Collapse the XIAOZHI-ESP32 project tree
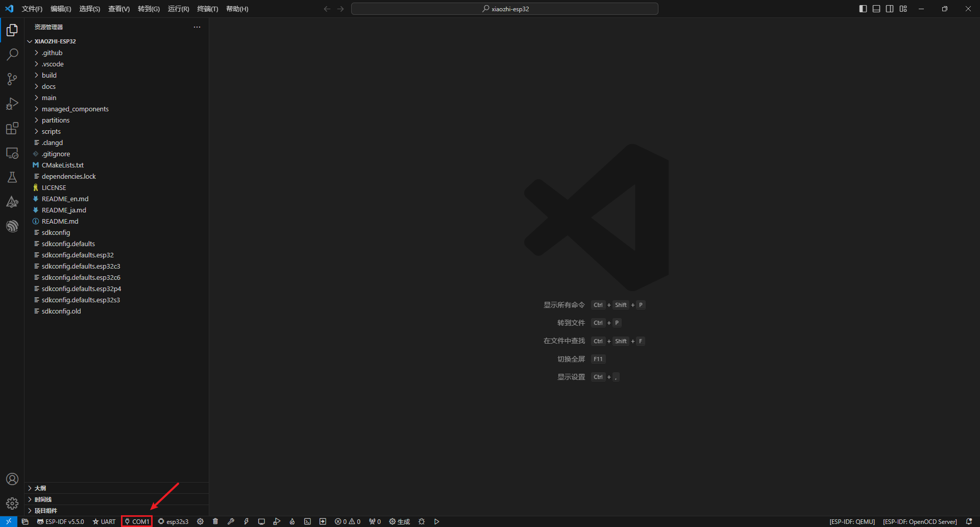The width and height of the screenshot is (980, 527). click(29, 41)
